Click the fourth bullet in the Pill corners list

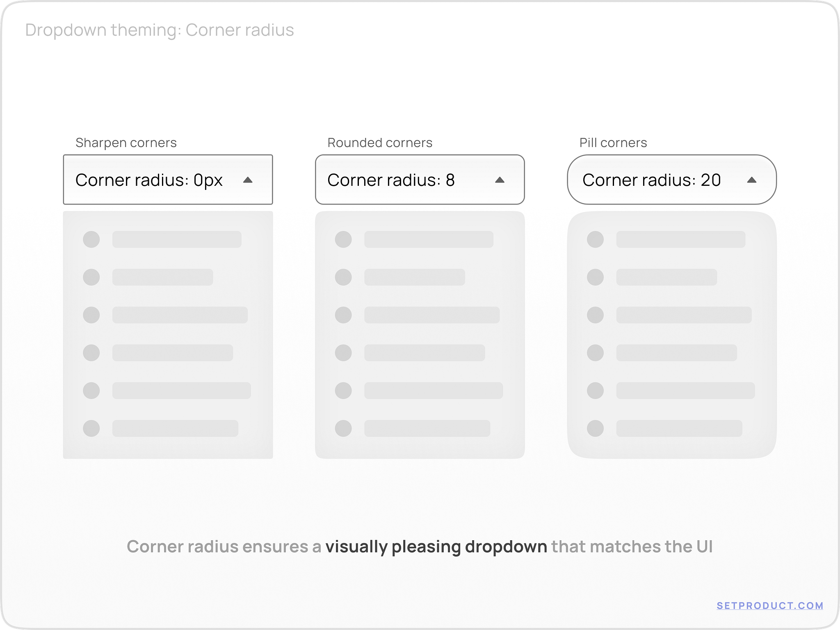click(x=595, y=352)
